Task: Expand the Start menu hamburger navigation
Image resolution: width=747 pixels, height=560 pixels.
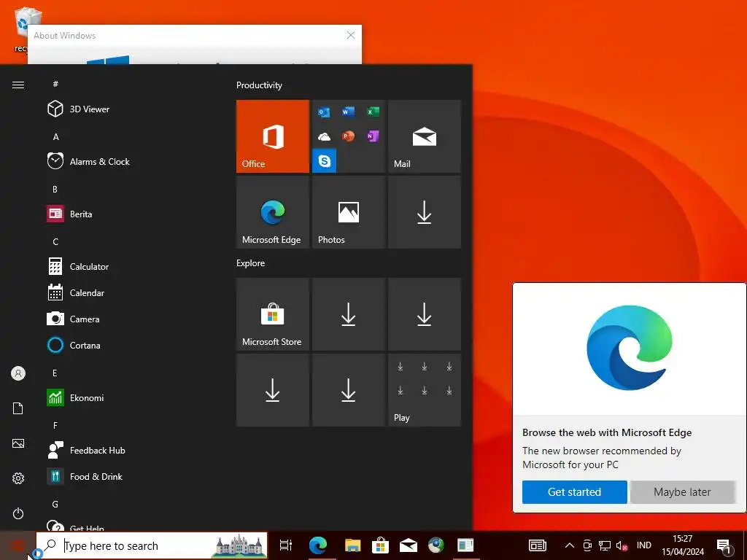Action: 18,85
